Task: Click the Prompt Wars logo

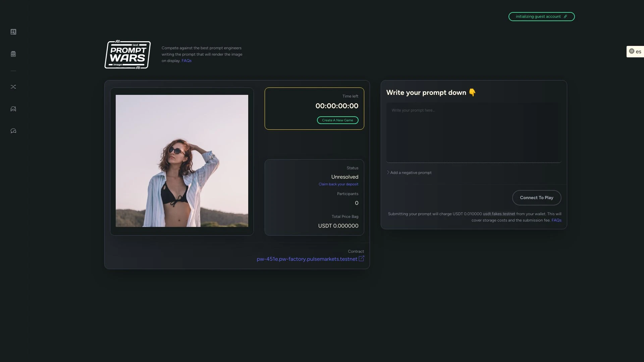Action: tap(127, 55)
